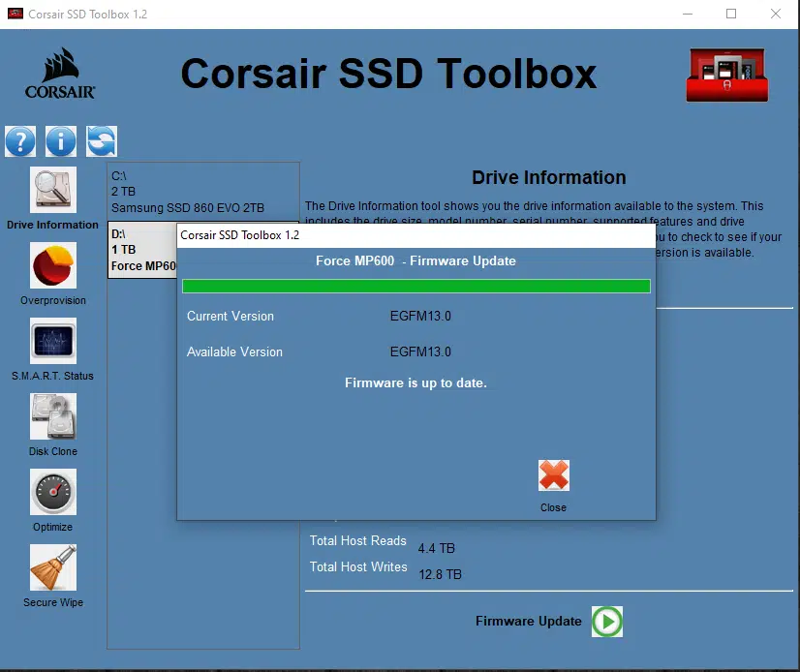Image resolution: width=800 pixels, height=672 pixels.
Task: Open the Secure Wipe broom icon
Action: pyautogui.click(x=53, y=567)
